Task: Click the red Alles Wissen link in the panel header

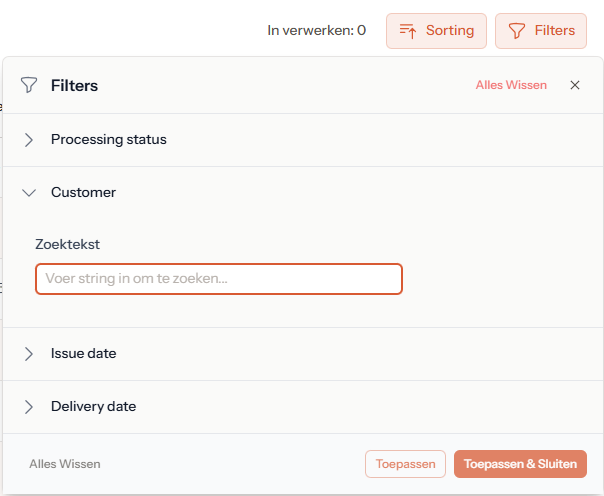Action: (x=511, y=85)
